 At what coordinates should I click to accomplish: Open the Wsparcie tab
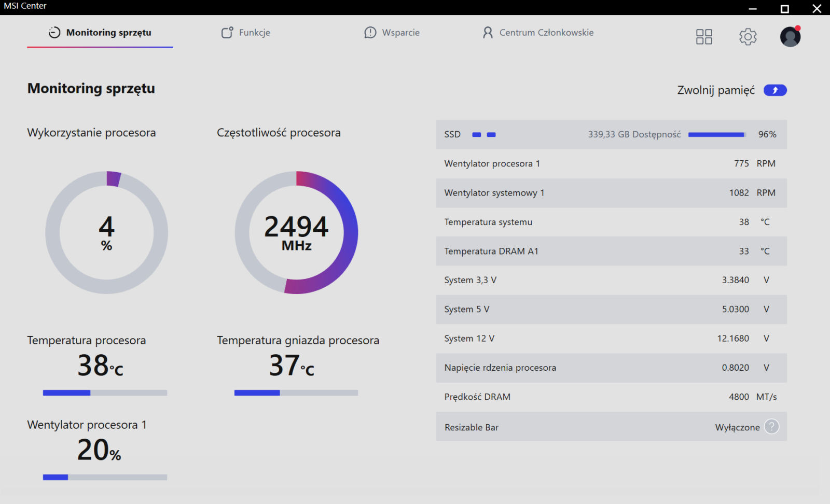click(x=400, y=33)
